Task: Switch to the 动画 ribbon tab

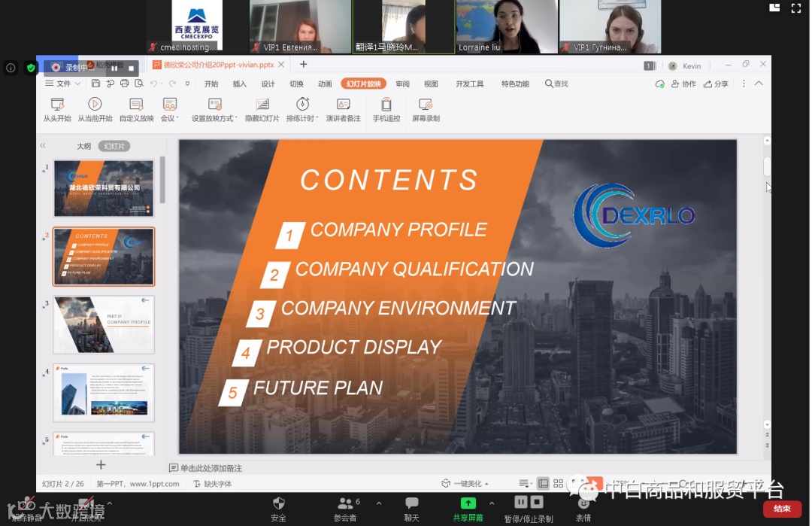Action: click(325, 84)
